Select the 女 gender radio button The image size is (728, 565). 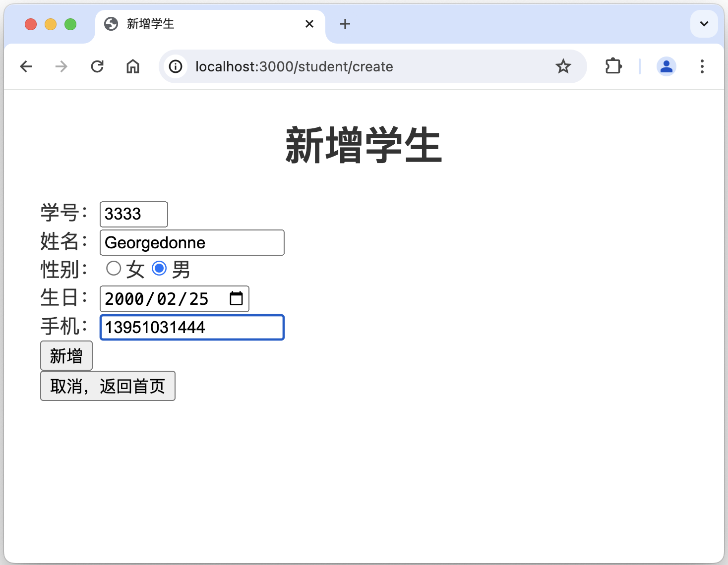tap(114, 269)
